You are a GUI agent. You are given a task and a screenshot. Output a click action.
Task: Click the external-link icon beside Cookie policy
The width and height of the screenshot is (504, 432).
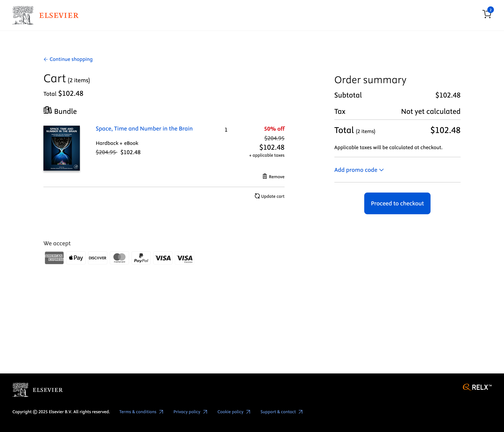[249, 412]
